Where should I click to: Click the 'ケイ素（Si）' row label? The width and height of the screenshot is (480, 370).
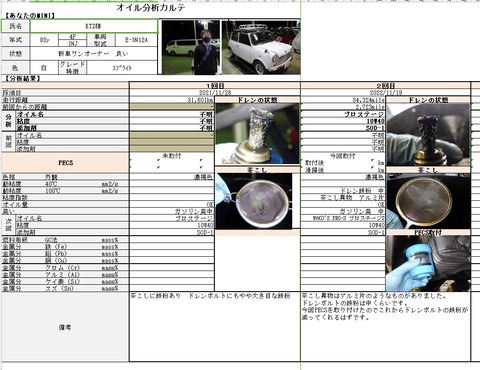tap(62, 282)
